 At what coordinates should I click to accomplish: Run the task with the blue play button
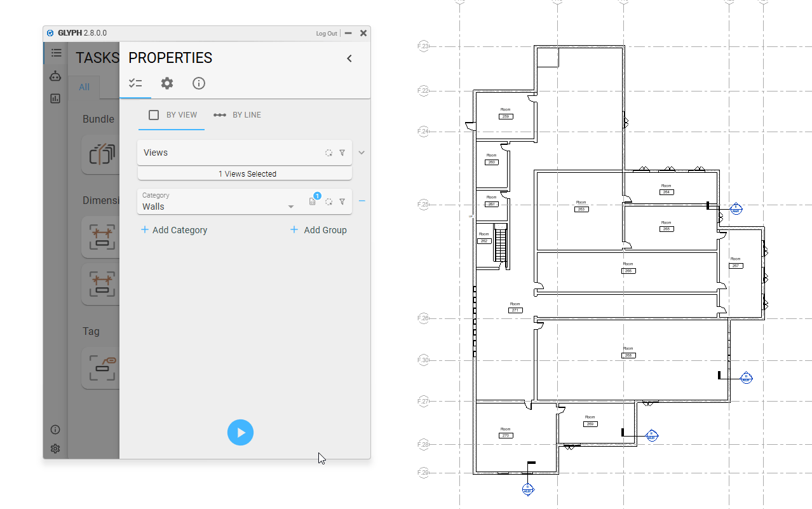(240, 433)
